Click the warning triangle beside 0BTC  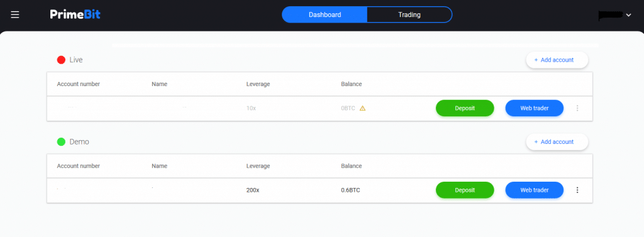coord(362,108)
